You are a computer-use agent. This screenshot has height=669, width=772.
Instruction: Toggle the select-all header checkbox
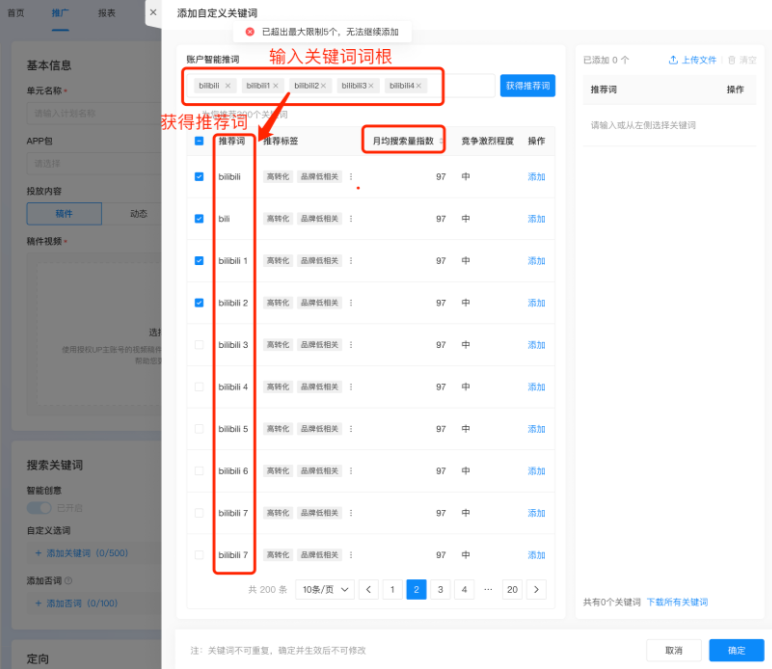point(199,141)
